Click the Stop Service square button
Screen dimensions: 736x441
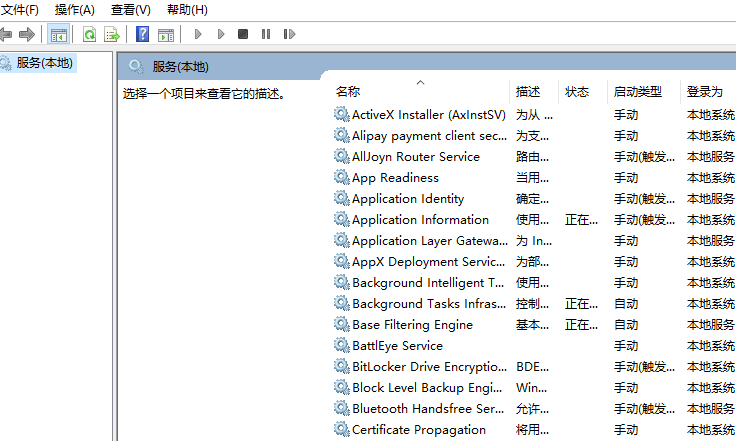click(x=243, y=34)
